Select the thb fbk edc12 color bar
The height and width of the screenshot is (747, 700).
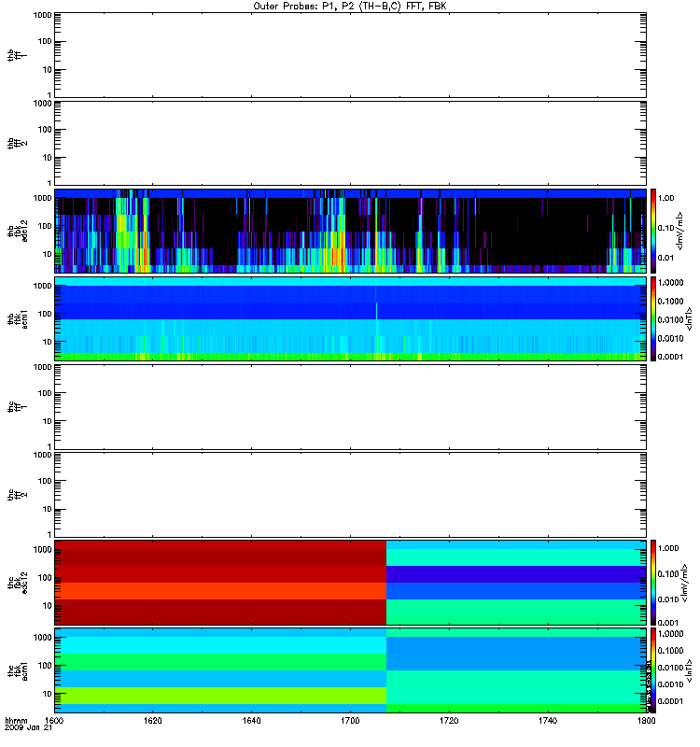click(653, 231)
